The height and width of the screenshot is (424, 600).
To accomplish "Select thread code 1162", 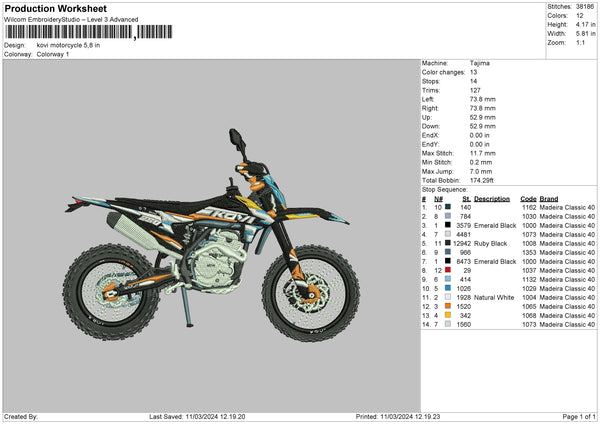I will click(x=529, y=207).
